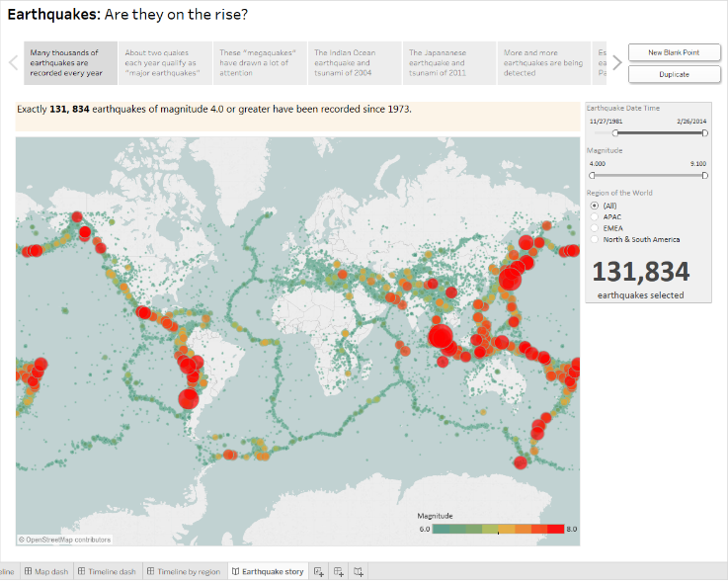
Task: Select story point 'These megaquakes have drawn attention'
Action: [x=260, y=63]
